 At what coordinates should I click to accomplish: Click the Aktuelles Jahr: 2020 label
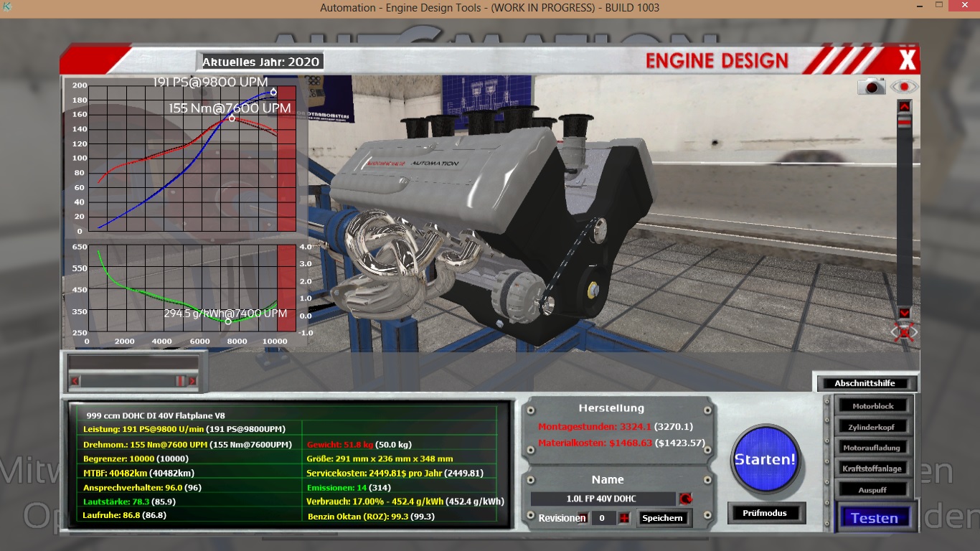260,62
